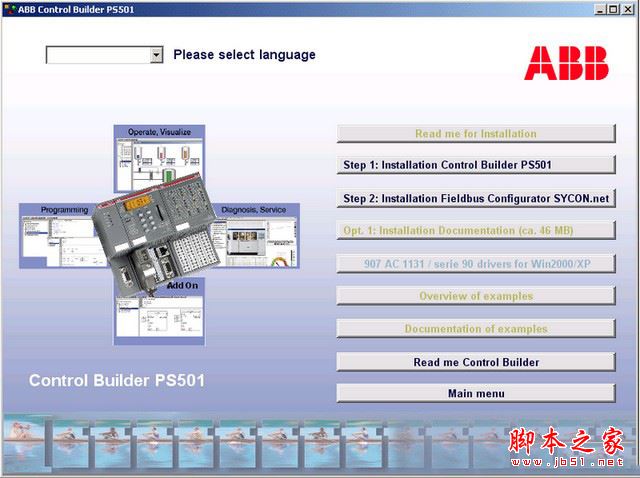The image size is (640, 478).
Task: Open the language selection dropdown arrow
Action: [x=156, y=55]
